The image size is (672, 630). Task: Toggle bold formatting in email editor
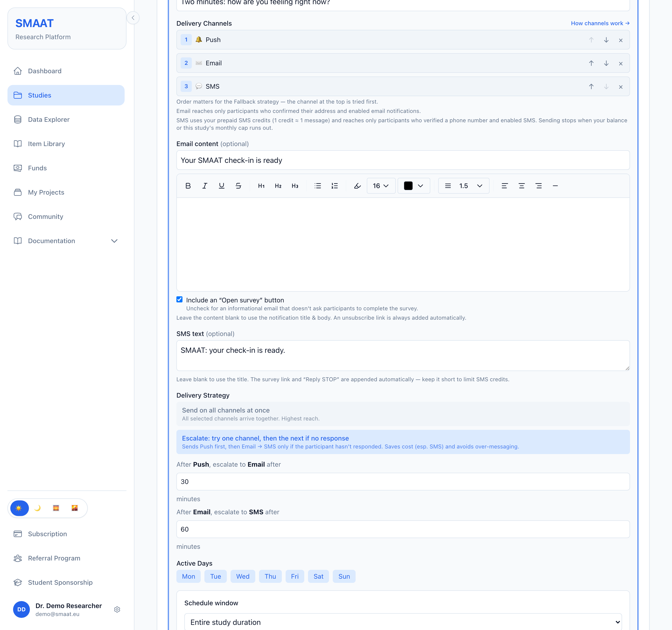coord(188,186)
